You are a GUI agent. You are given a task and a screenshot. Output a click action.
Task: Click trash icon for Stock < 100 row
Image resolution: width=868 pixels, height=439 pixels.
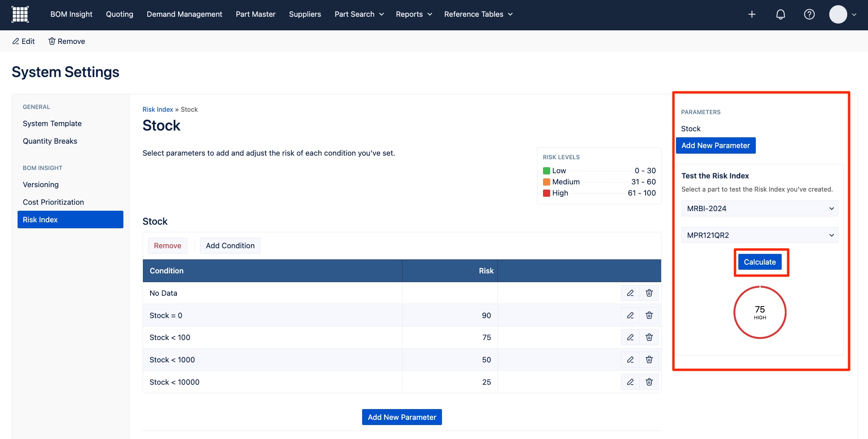click(649, 337)
